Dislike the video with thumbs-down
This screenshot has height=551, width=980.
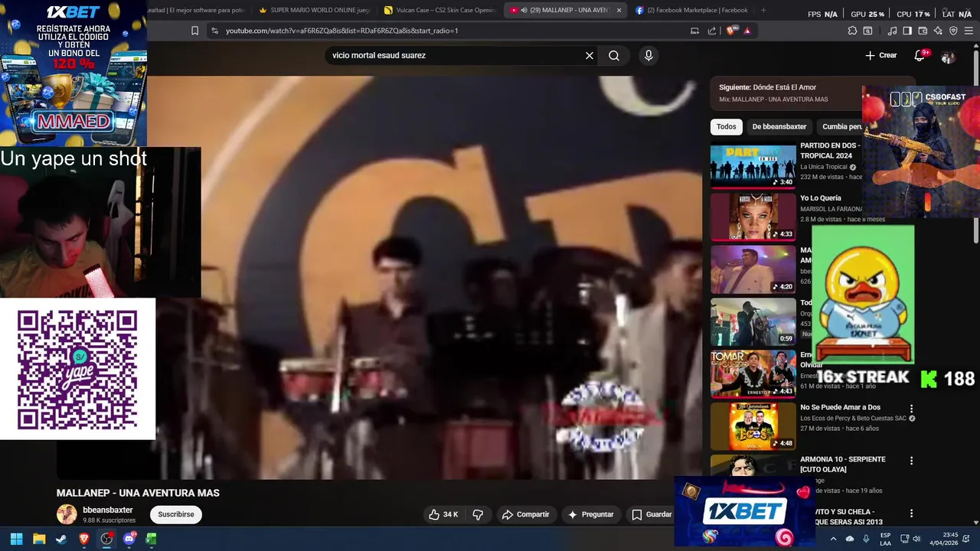click(478, 514)
